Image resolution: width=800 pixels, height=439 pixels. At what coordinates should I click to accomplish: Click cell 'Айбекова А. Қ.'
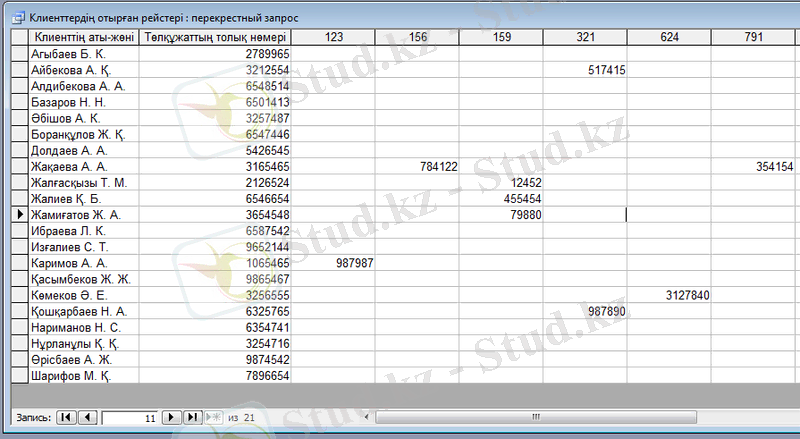(84, 70)
